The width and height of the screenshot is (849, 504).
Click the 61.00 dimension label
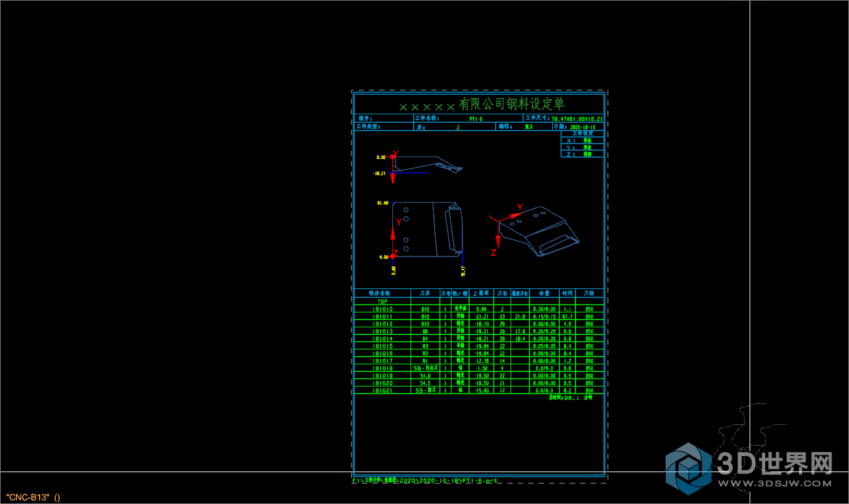(x=383, y=203)
